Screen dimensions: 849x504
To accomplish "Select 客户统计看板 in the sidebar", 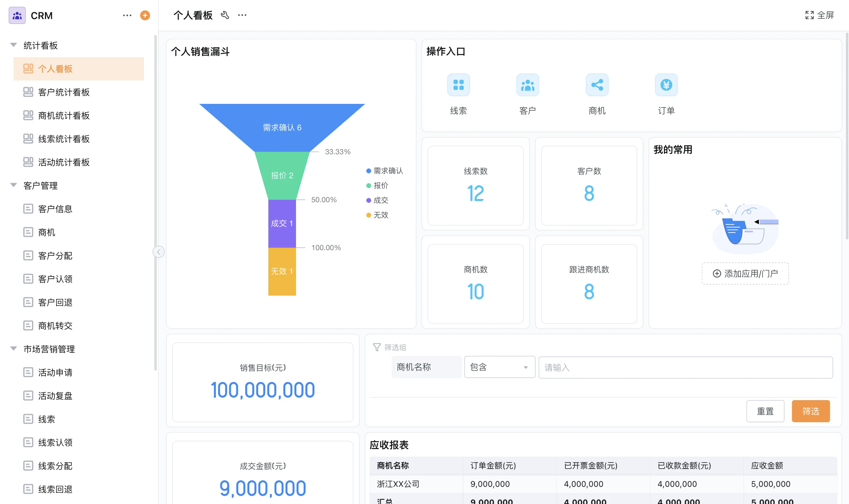I will click(x=64, y=93).
